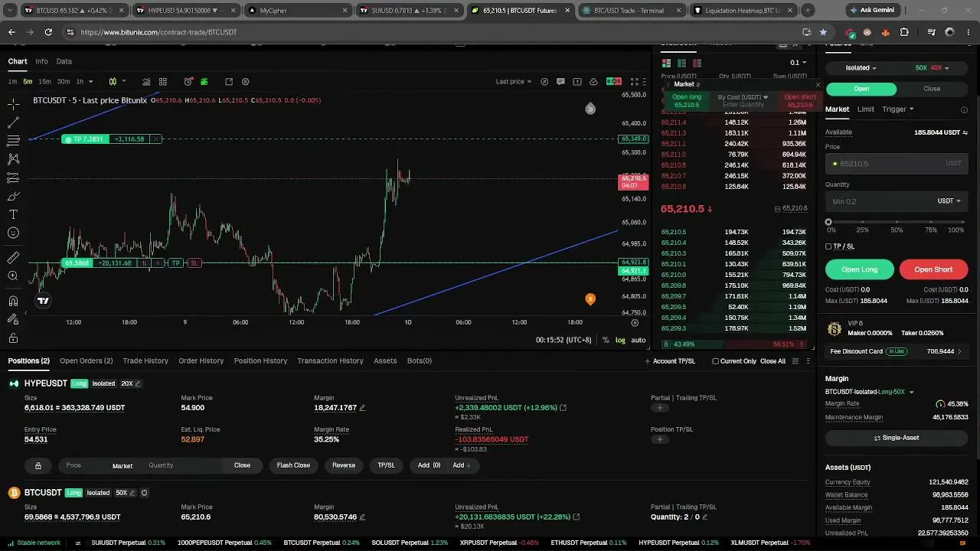Toggle HYPEUSDT position lock button
This screenshot has width=980, height=551.
(38, 465)
